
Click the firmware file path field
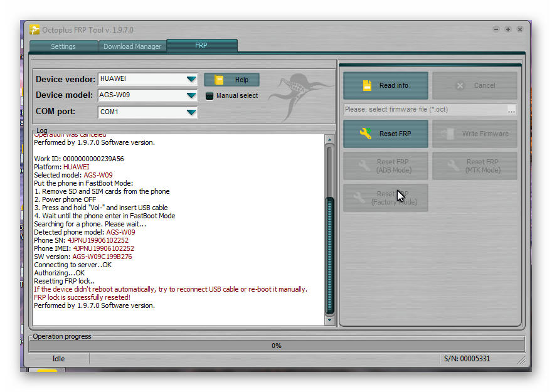pos(425,109)
